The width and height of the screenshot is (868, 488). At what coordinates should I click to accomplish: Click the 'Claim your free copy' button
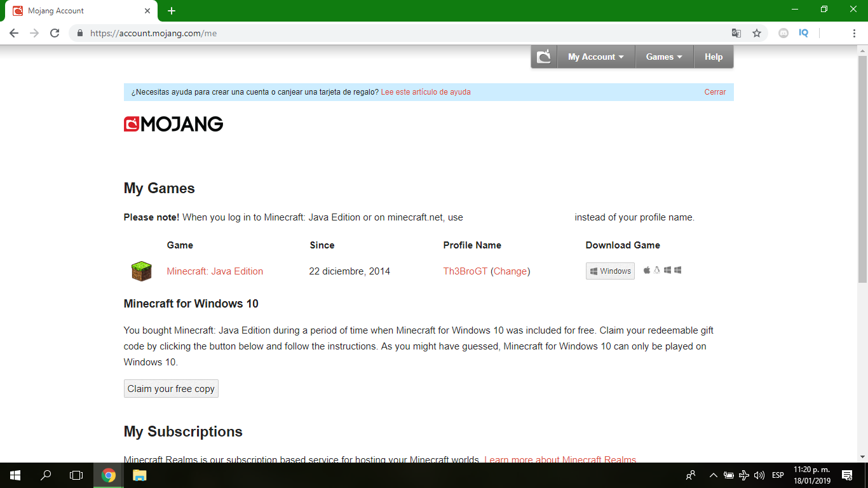tap(171, 389)
